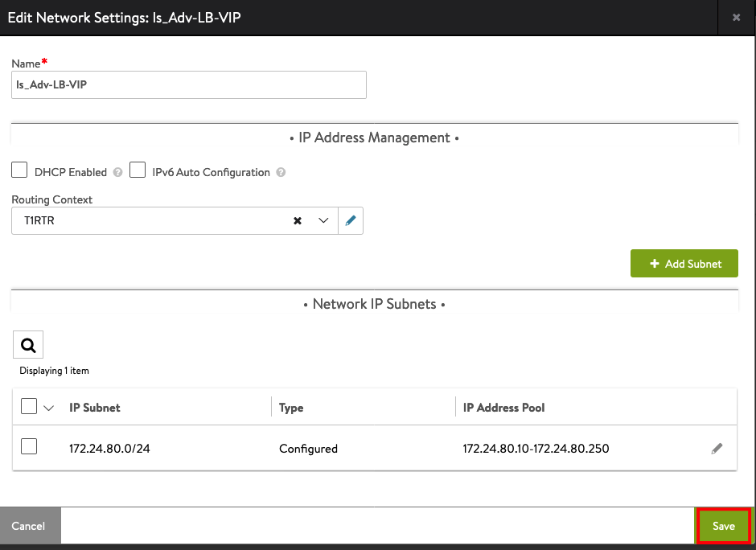Clear the T1RTR routing context selection
The image size is (756, 550).
[298, 221]
